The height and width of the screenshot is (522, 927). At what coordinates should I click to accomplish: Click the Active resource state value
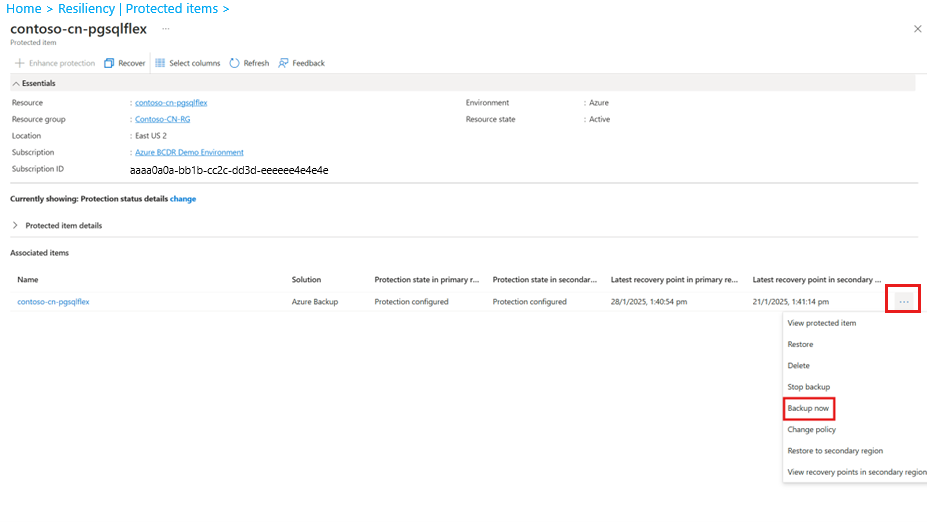coord(599,119)
